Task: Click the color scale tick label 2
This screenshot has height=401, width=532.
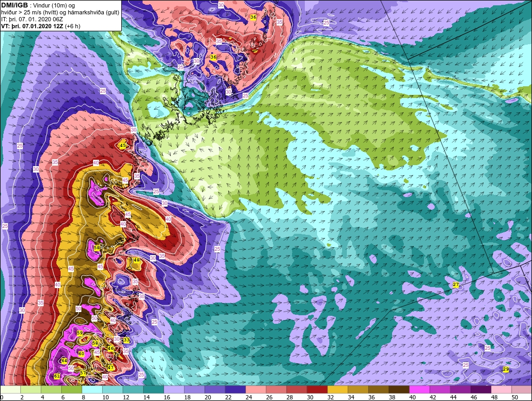Action: click(22, 398)
